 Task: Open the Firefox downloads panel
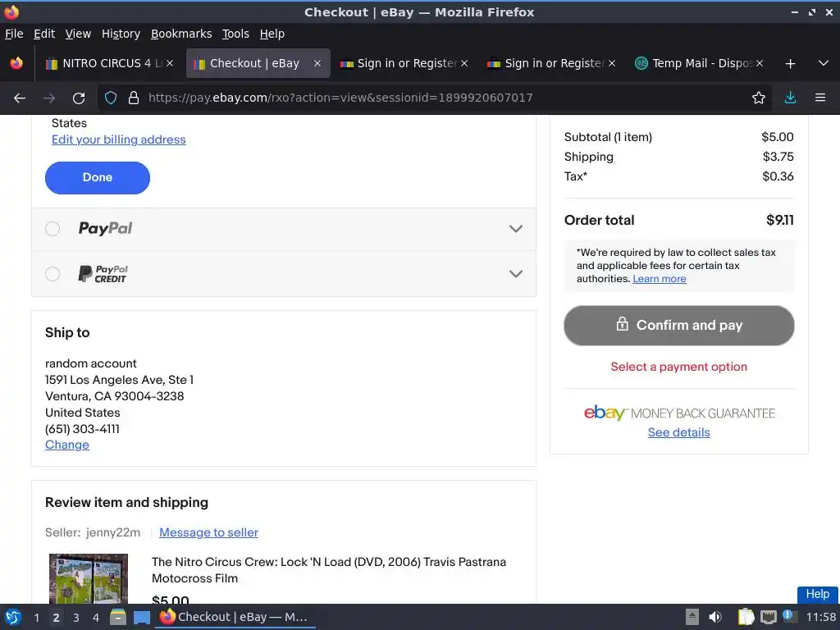(790, 98)
